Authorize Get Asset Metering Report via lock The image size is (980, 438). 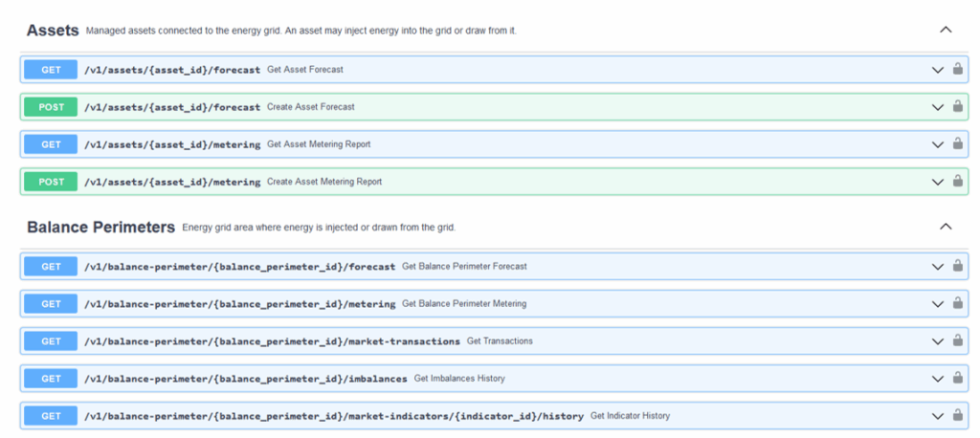pyautogui.click(x=957, y=143)
